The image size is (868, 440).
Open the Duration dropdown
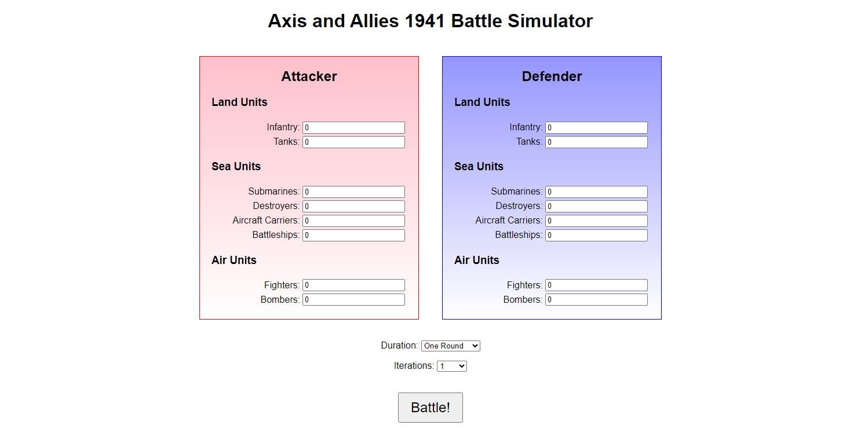[450, 346]
